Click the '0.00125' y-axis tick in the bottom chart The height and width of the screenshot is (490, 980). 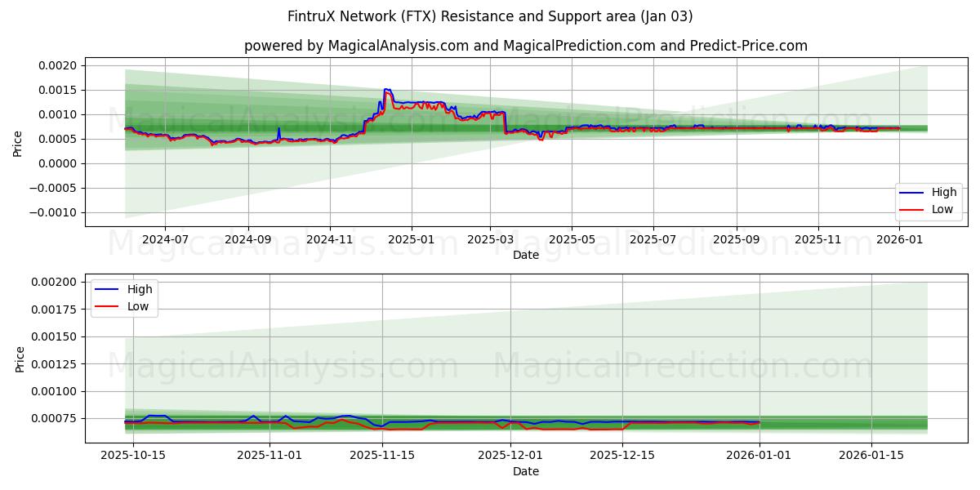click(x=56, y=363)
